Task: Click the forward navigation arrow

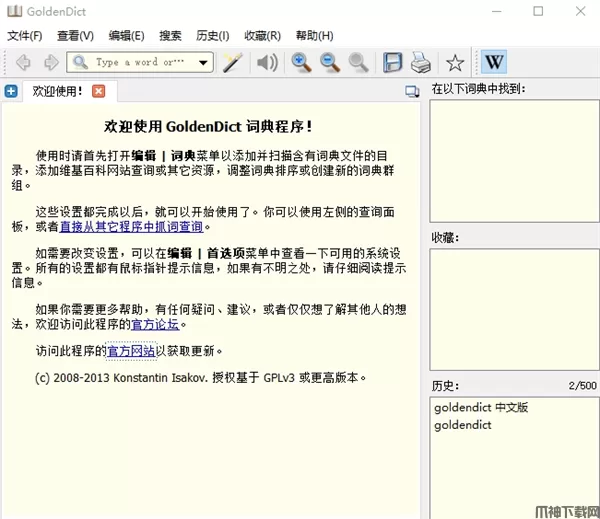Action: [x=48, y=63]
